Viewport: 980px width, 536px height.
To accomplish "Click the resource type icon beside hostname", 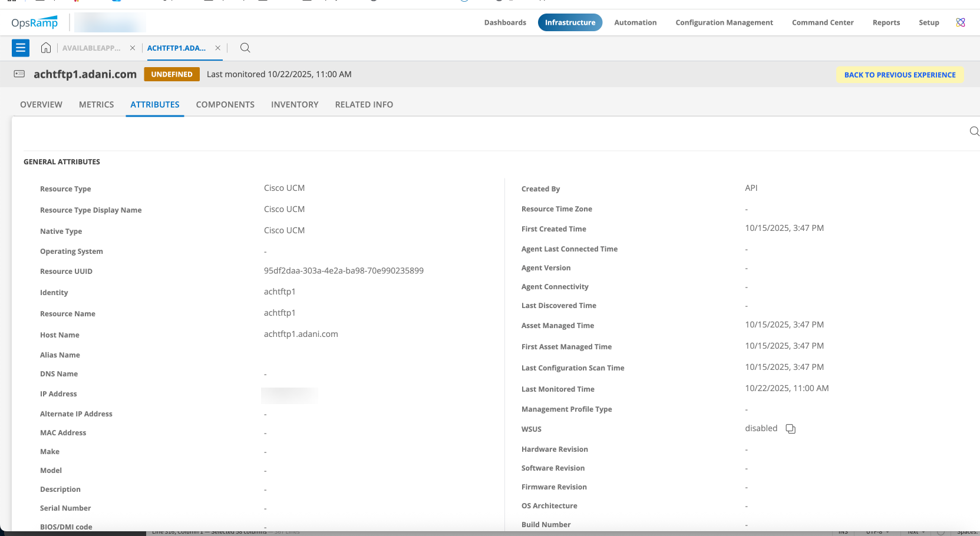I will tap(19, 74).
